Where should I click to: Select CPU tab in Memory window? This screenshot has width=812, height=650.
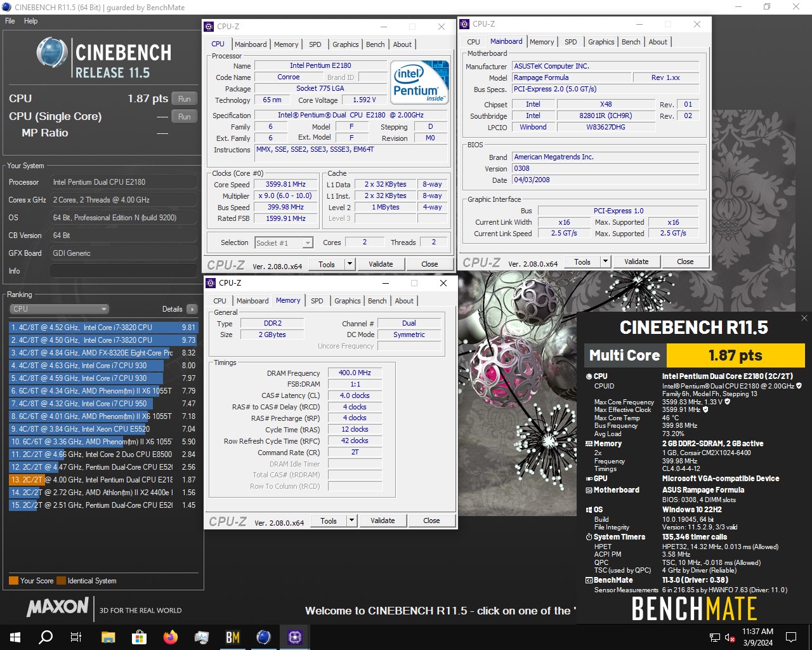(x=219, y=301)
